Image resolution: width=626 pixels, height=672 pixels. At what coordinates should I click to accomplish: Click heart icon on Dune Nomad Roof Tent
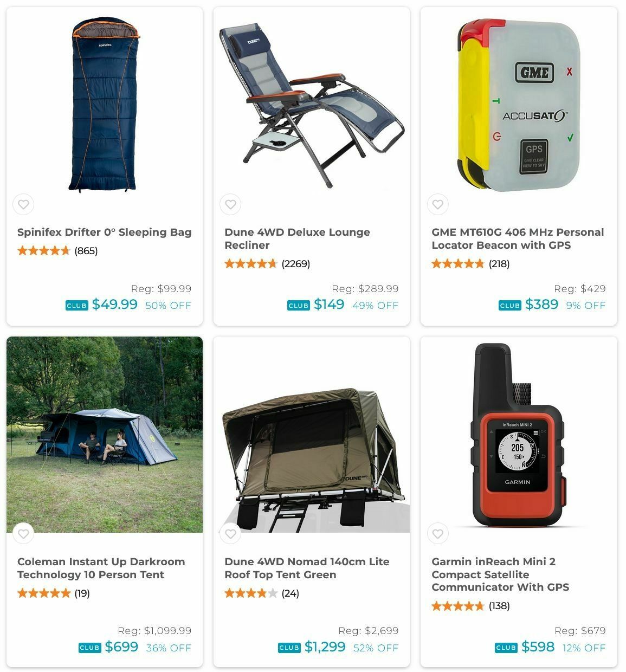[230, 534]
